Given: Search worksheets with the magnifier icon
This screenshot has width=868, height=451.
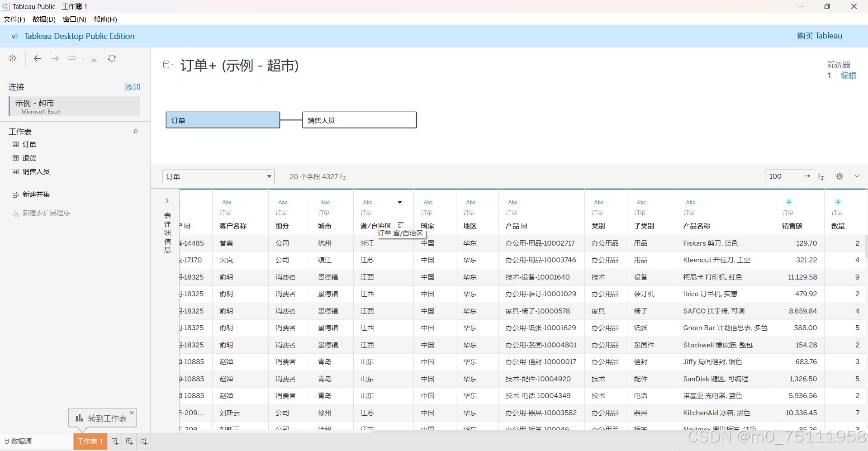Looking at the screenshot, I should (135, 132).
